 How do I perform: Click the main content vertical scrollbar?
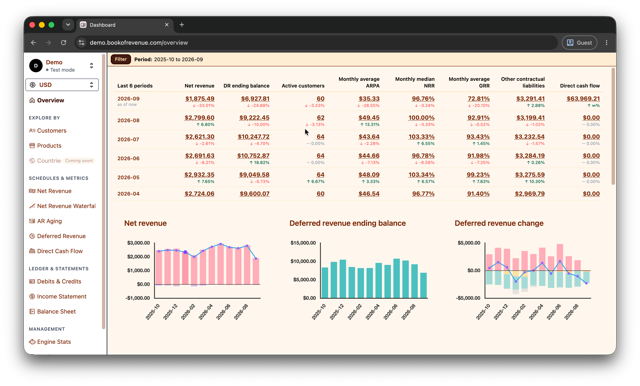pyautogui.click(x=613, y=126)
